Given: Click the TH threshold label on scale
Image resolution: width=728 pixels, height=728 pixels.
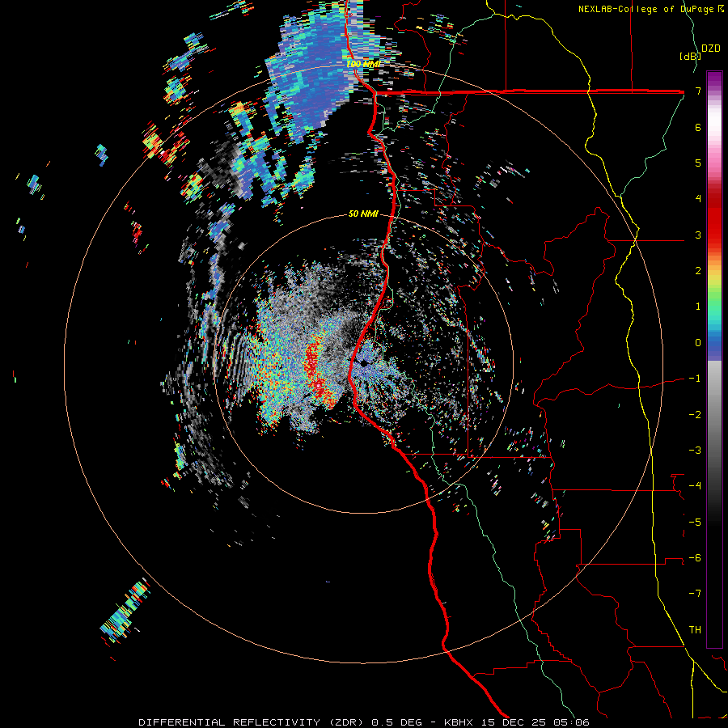Looking at the screenshot, I should [695, 630].
